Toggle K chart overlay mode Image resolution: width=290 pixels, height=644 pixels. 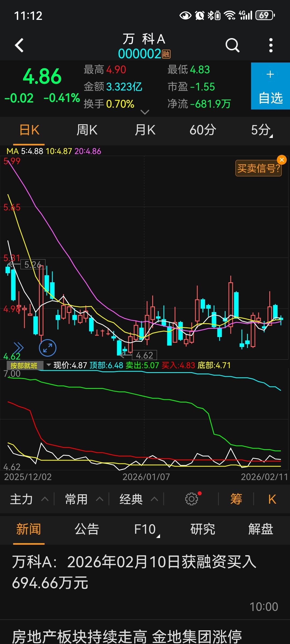[x=272, y=499]
